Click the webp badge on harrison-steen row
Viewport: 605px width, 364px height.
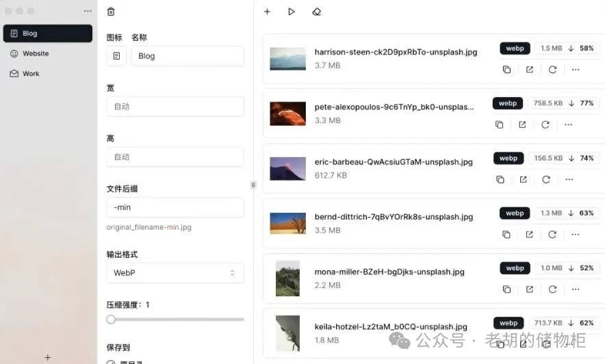pyautogui.click(x=515, y=48)
